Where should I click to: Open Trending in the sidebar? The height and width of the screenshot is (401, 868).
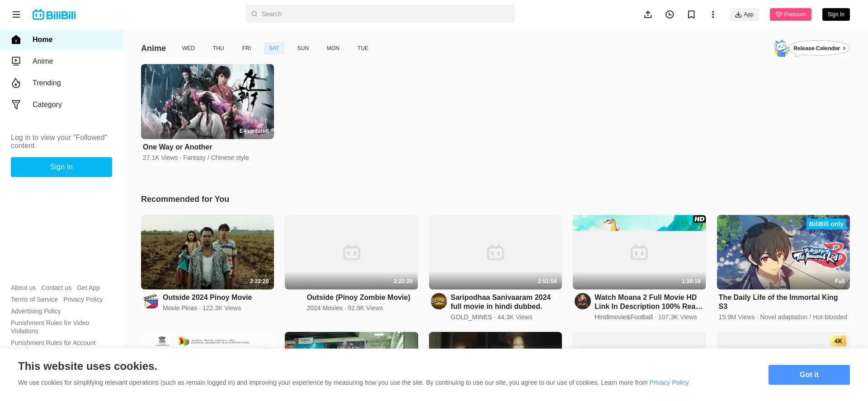point(61,83)
